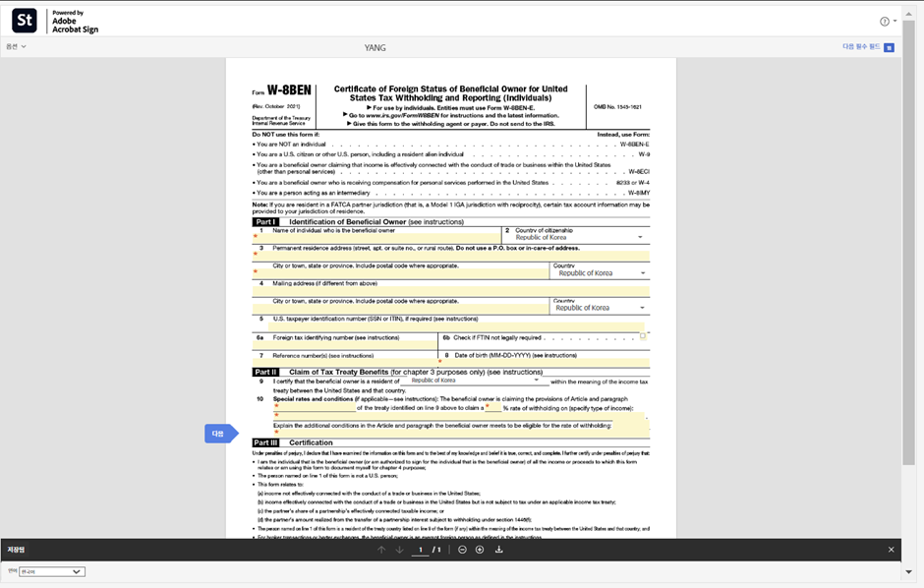Click the Date of birth field
The height and width of the screenshot is (588, 924).
point(545,363)
